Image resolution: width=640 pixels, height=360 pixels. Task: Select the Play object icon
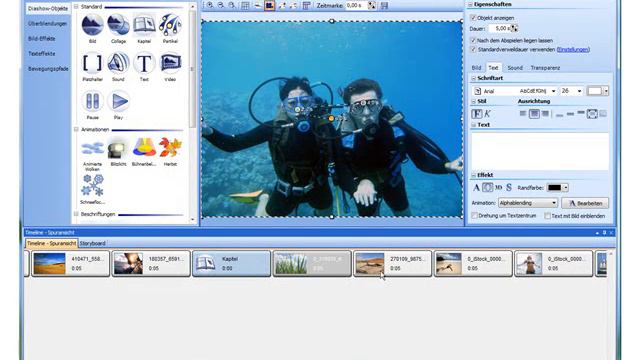(x=118, y=101)
